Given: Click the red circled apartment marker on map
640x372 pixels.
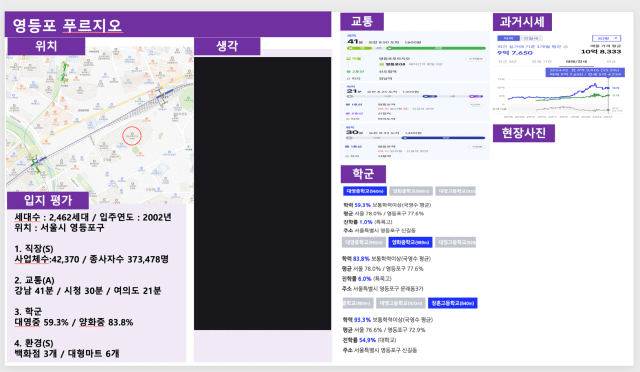Looking at the screenshot, I should tap(132, 136).
